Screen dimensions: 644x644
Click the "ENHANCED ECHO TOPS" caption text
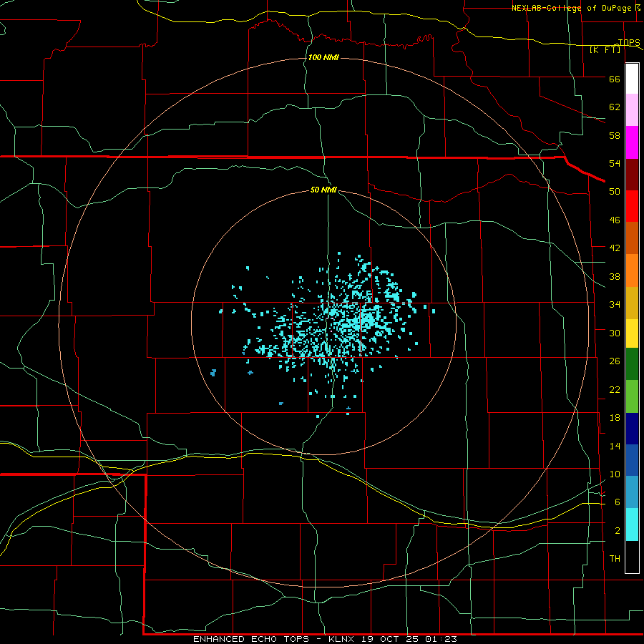tap(251, 639)
